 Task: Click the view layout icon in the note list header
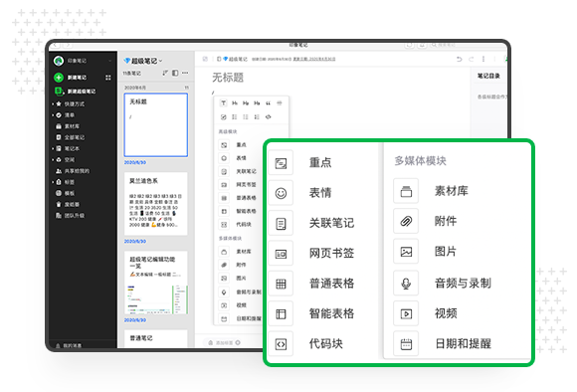click(175, 73)
